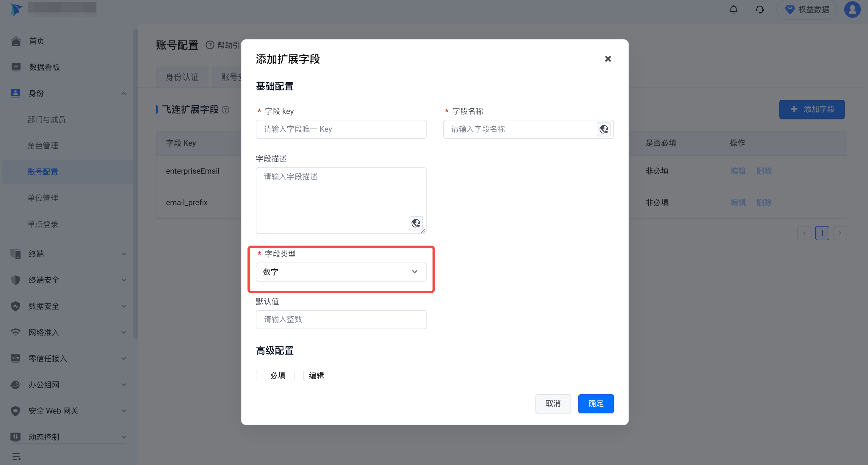Screen dimensions: 868x465
Task: Click the headset support icon
Action: click(759, 10)
